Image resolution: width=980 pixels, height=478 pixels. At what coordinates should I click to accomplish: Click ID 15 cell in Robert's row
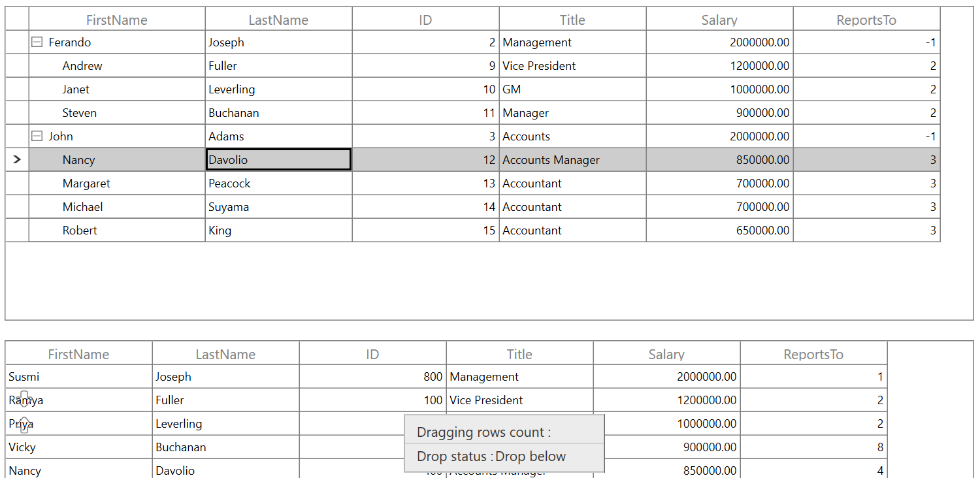[x=426, y=231]
